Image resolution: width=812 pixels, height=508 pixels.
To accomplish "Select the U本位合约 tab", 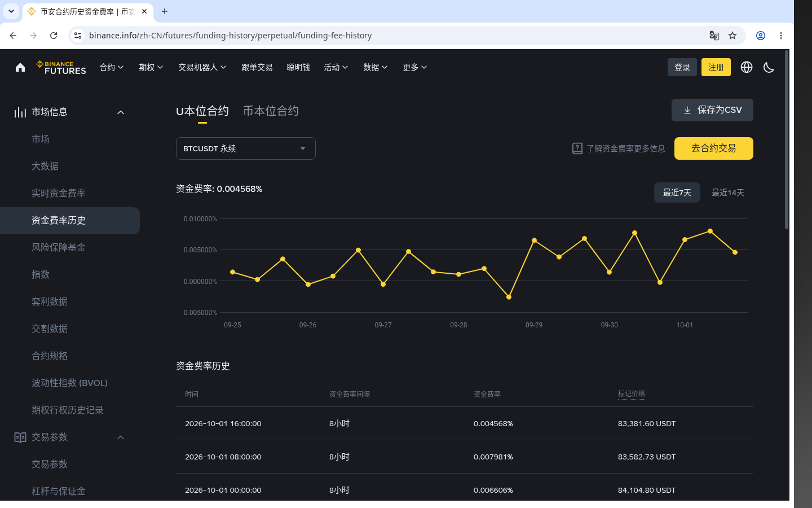I will pos(202,111).
